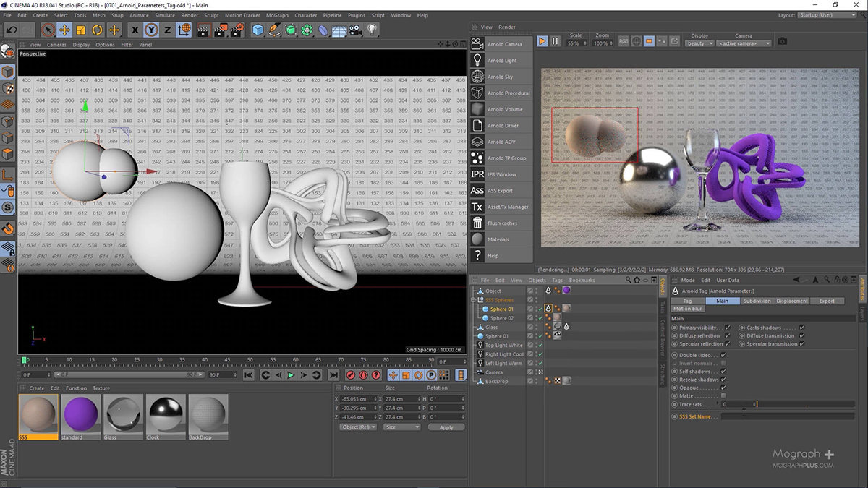Click the Floor environment icon
The image size is (868, 488).
339,30
